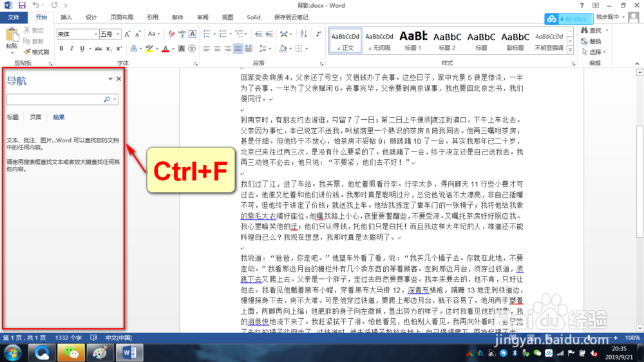Switch to the 插入 Insert tab
The image size is (644, 362).
click(66, 17)
